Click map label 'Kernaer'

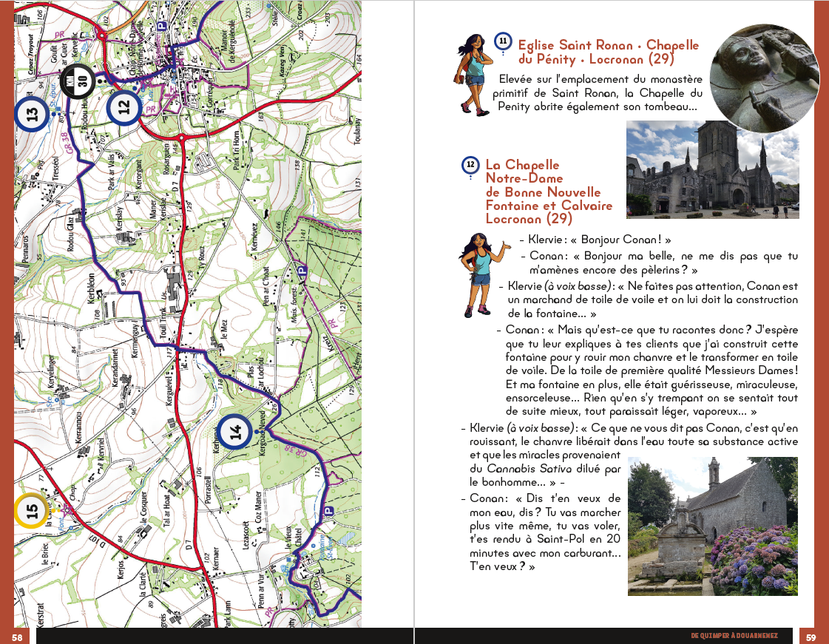tap(215, 557)
